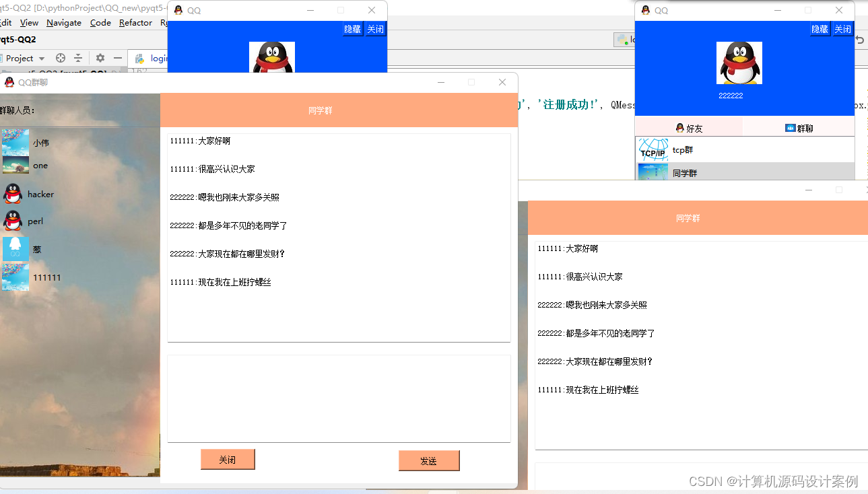This screenshot has height=494, width=868.
Task: Click the undo arrow in PyCharm's toolbar
Action: coord(860,40)
